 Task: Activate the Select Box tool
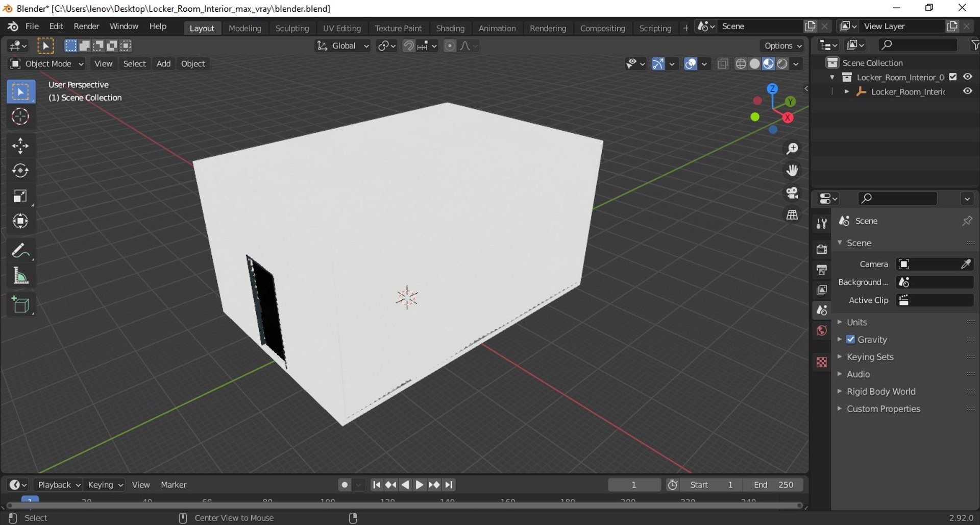[20, 92]
